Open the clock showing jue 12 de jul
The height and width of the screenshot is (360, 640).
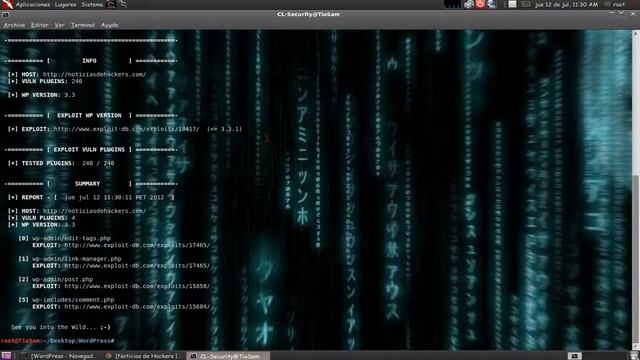tap(567, 4)
